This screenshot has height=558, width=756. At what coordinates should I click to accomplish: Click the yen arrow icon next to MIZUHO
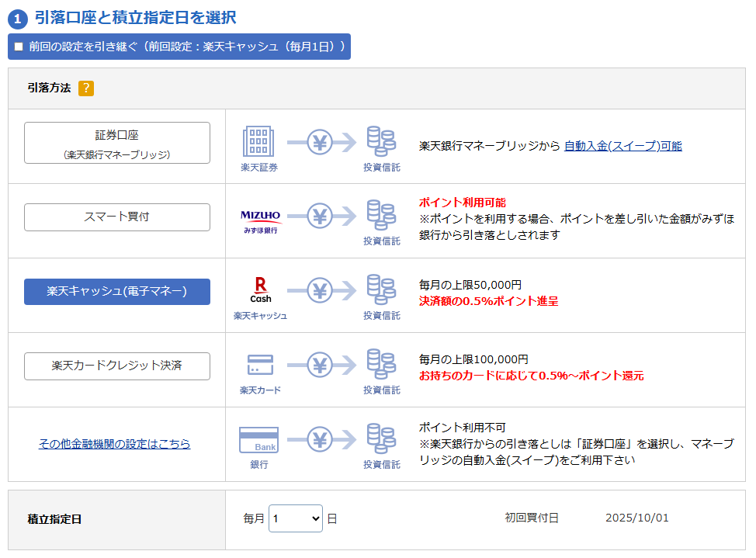pyautogui.click(x=321, y=216)
